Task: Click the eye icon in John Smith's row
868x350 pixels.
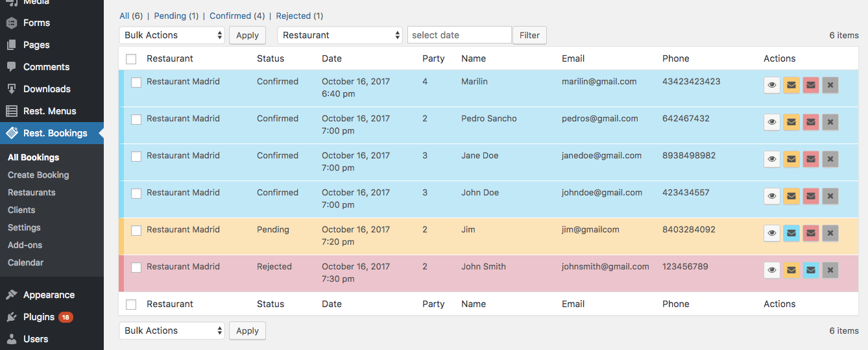Action: click(x=772, y=270)
